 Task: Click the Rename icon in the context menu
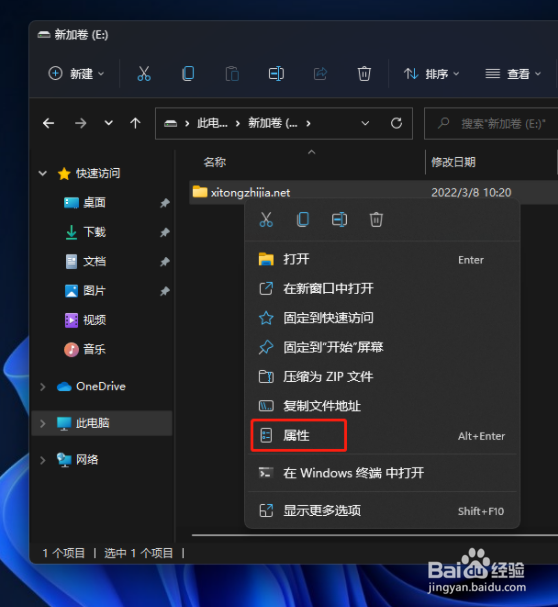(x=340, y=220)
